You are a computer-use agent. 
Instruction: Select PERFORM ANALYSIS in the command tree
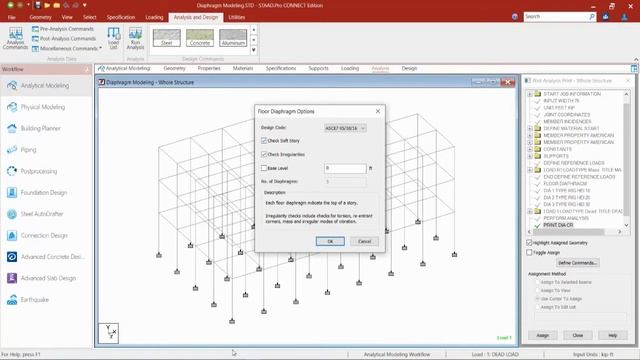[x=566, y=218]
